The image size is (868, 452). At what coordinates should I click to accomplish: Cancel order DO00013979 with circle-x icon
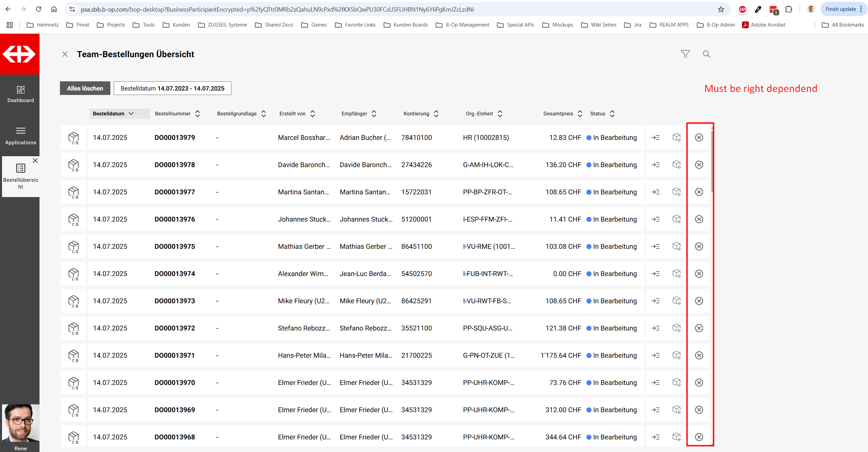(x=699, y=138)
